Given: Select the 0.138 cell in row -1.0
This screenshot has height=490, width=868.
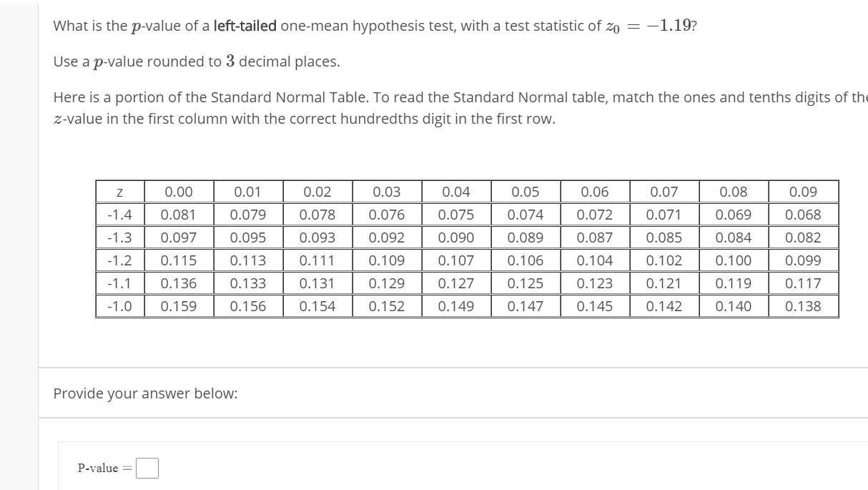Looking at the screenshot, I should click(x=803, y=306).
